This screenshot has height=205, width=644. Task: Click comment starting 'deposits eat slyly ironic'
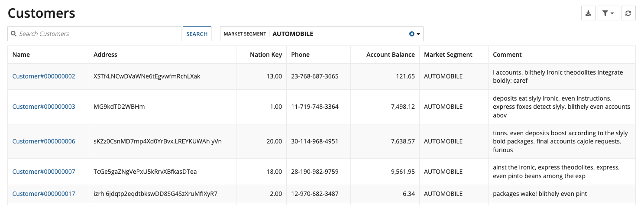tap(562, 107)
